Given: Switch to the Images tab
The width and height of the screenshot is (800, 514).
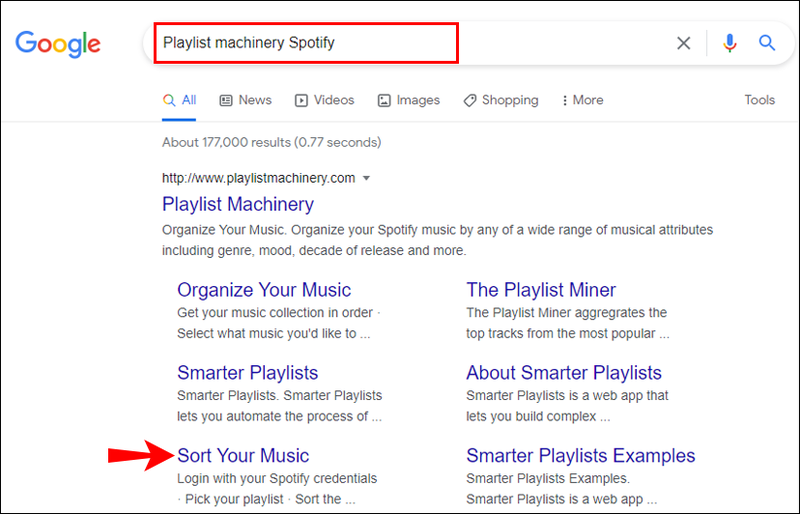Looking at the screenshot, I should (x=409, y=100).
